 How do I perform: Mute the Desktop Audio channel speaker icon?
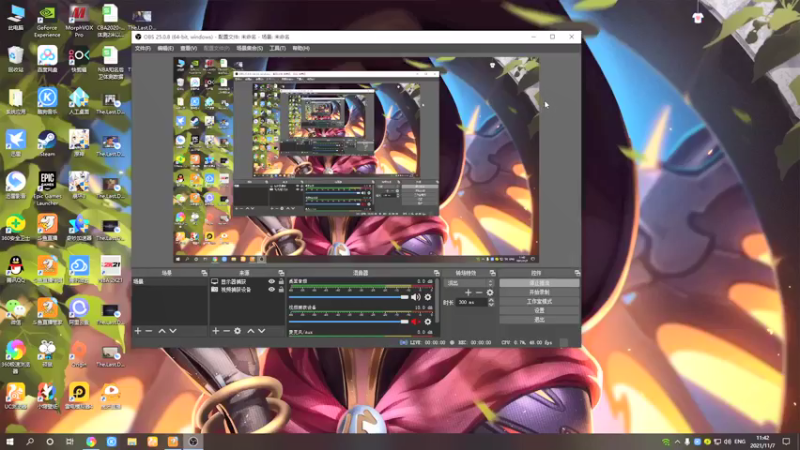pos(416,297)
